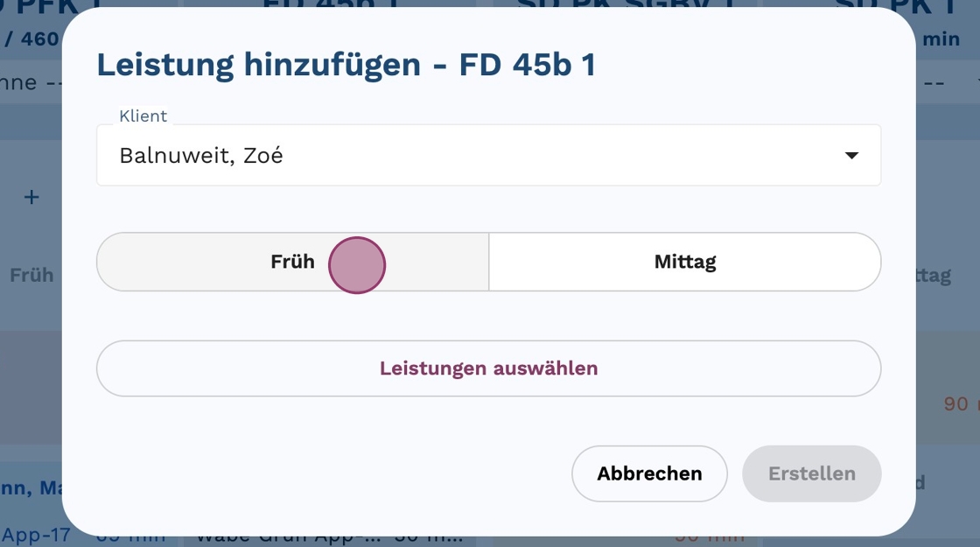
Task: Open the Klient field showing Balnuweit, Zoé
Action: pos(472,156)
